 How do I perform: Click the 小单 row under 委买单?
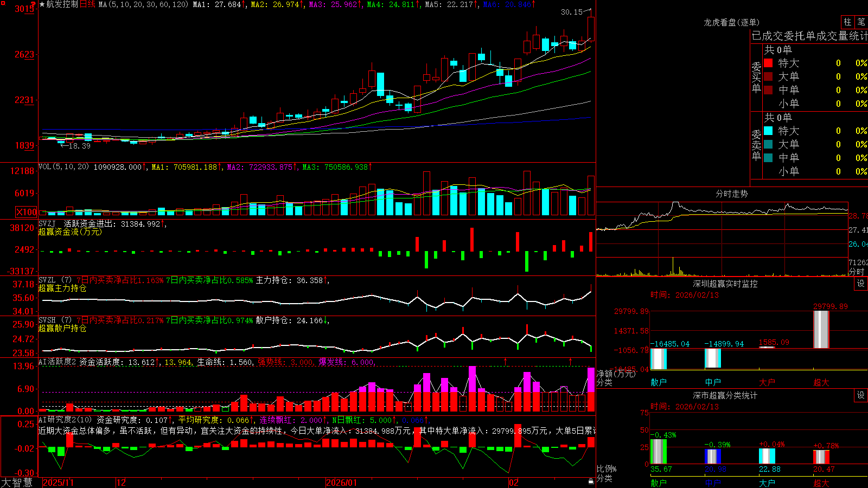(x=815, y=104)
